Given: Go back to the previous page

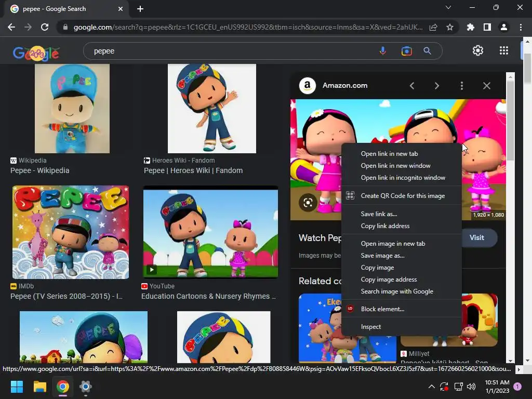Looking at the screenshot, I should click(x=11, y=27).
